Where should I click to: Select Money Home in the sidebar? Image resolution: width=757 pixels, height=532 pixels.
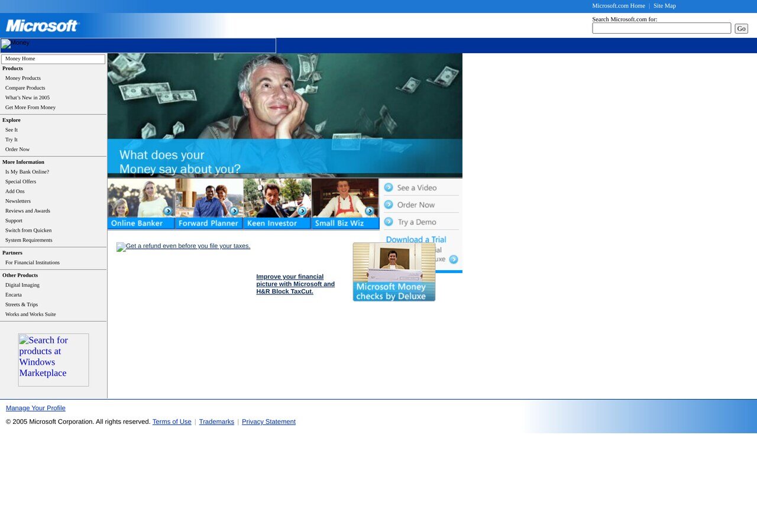click(x=53, y=59)
